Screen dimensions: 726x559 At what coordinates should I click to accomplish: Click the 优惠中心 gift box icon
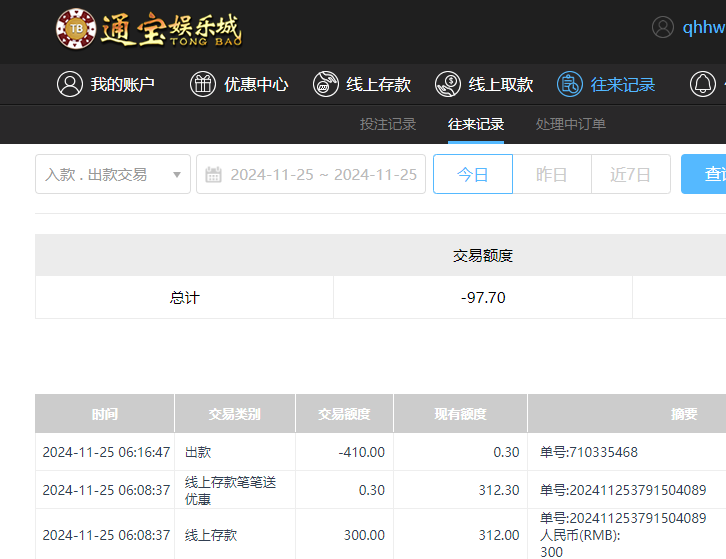click(x=203, y=84)
